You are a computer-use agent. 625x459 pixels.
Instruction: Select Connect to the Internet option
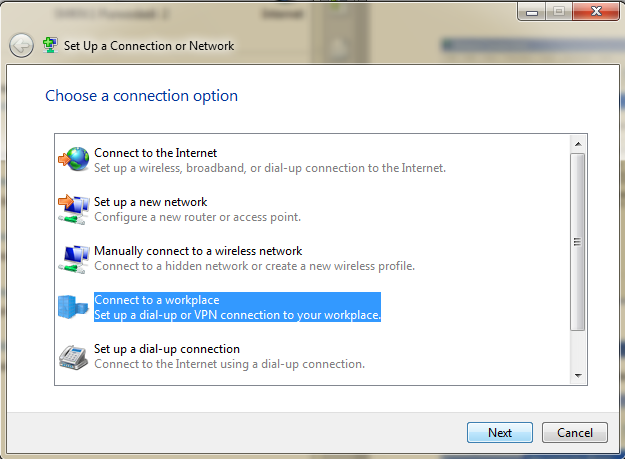click(155, 153)
